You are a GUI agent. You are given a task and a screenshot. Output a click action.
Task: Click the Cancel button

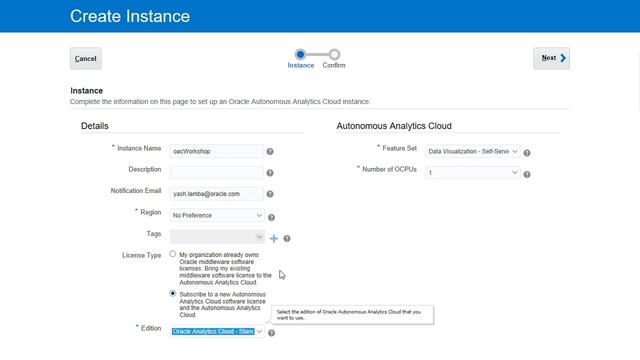(x=86, y=58)
